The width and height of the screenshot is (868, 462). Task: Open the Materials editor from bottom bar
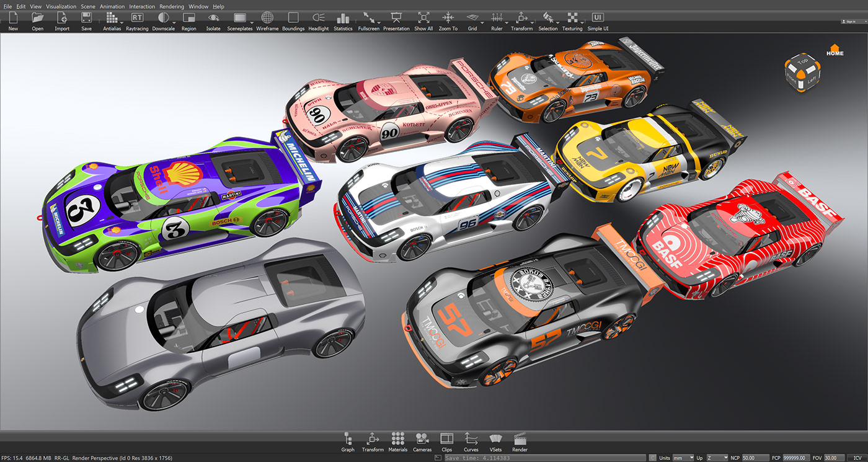398,441
